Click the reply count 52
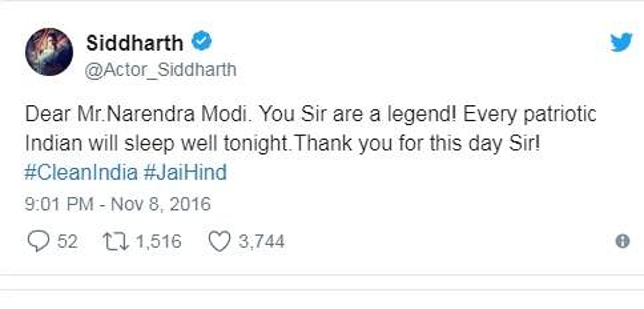Image resolution: width=644 pixels, height=309 pixels. click(67, 242)
